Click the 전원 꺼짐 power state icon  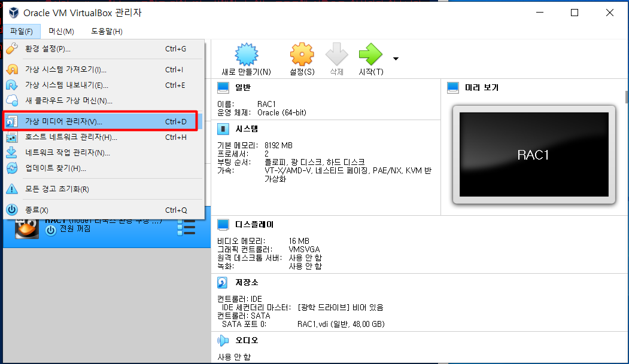coord(50,230)
